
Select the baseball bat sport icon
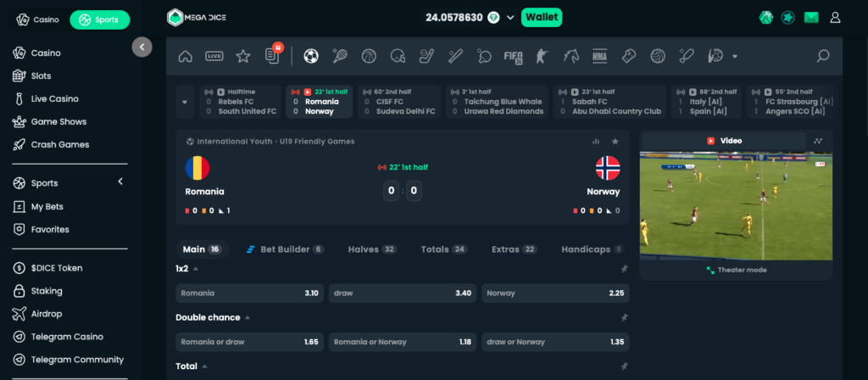click(455, 56)
